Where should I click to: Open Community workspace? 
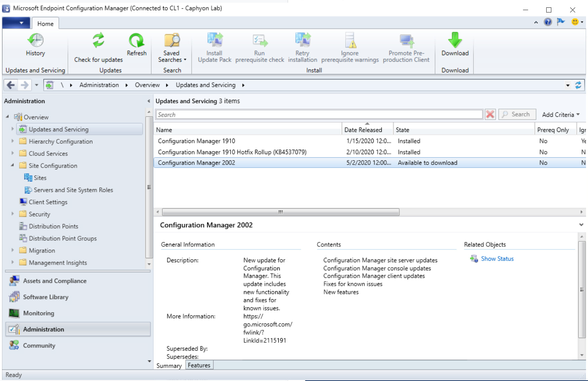tap(78, 345)
